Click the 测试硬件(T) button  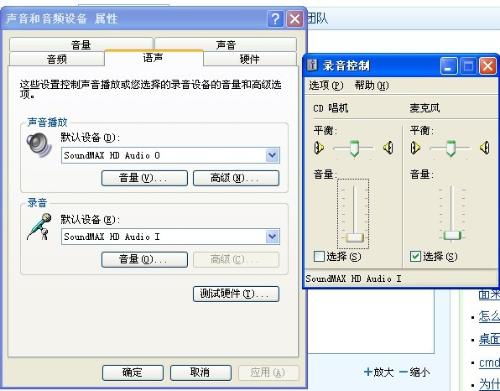point(236,294)
